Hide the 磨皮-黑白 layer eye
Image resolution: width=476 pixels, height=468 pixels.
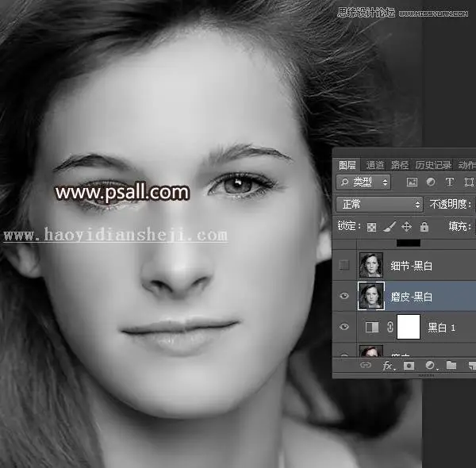(x=344, y=296)
